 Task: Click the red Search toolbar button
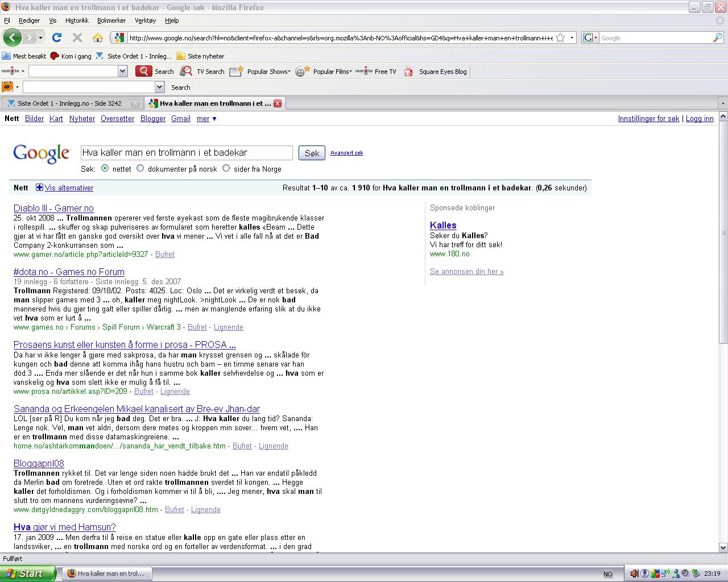[155, 71]
